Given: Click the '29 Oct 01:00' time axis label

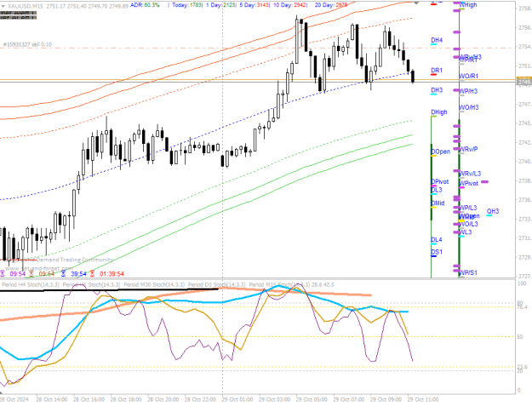Looking at the screenshot, I should [237, 399].
